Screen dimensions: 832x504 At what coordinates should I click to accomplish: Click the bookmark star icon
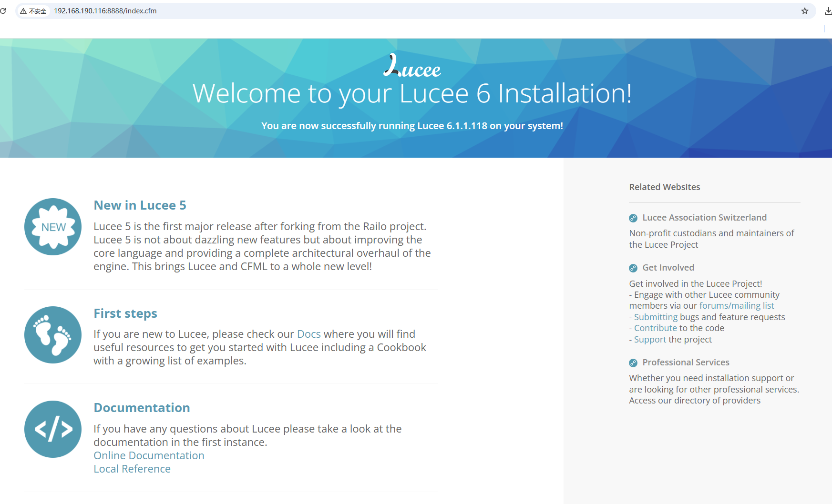[x=805, y=11]
